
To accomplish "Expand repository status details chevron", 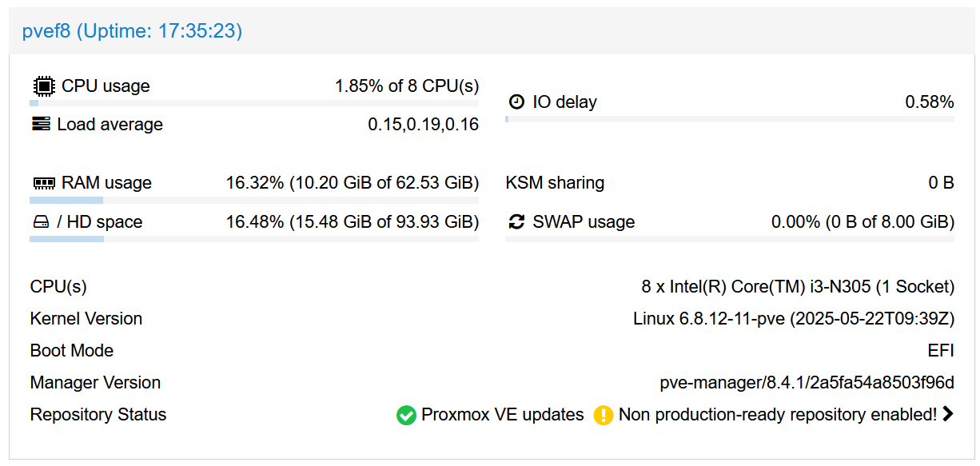I will pyautogui.click(x=948, y=414).
